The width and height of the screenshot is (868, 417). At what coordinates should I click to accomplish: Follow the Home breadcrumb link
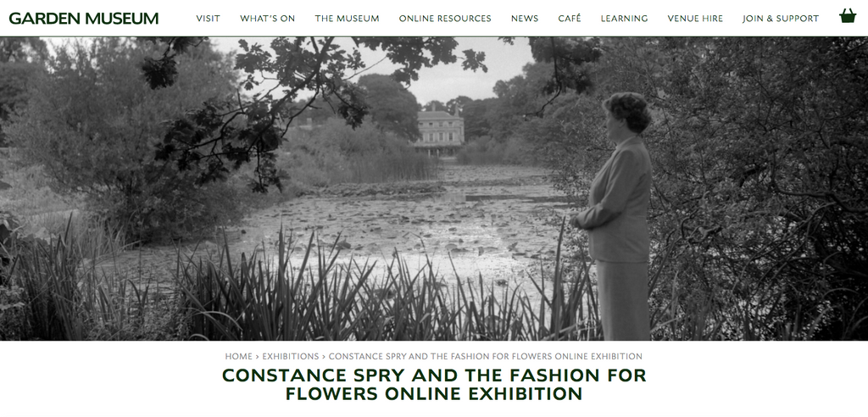click(x=238, y=356)
